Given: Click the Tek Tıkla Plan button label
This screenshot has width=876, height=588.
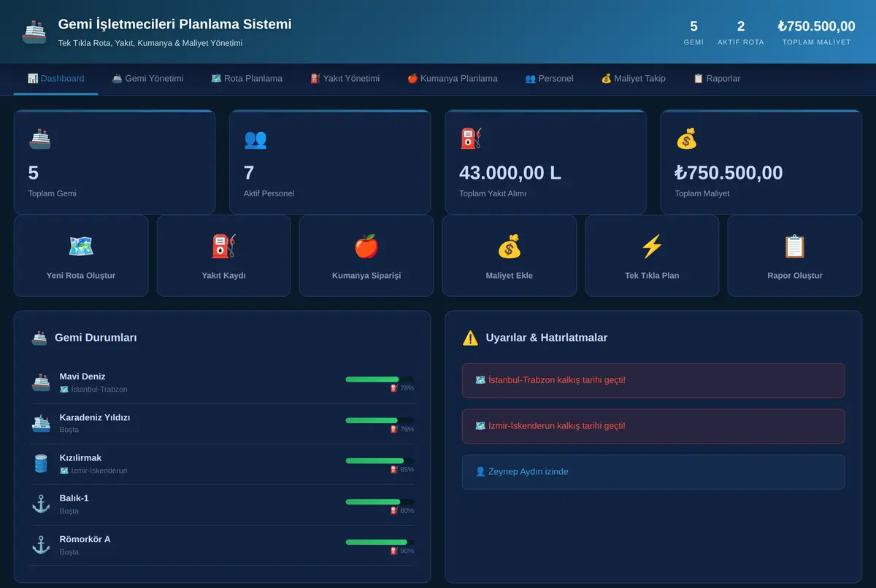Looking at the screenshot, I should pos(652,276).
